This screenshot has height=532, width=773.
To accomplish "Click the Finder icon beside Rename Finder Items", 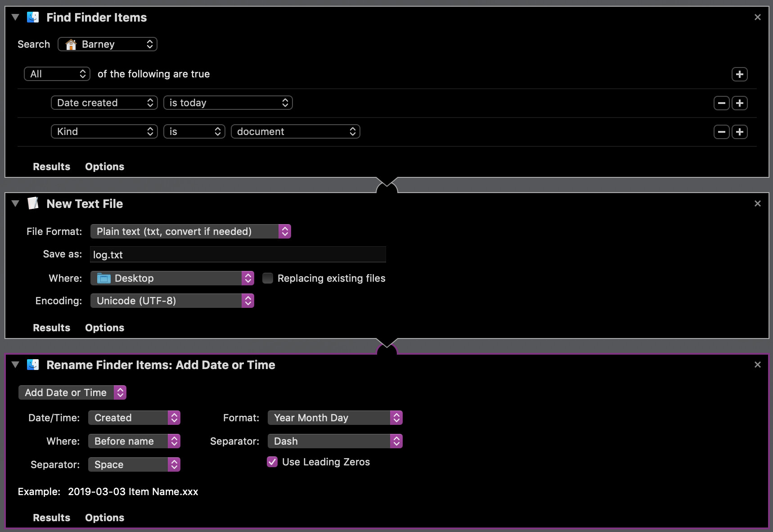I will (33, 365).
